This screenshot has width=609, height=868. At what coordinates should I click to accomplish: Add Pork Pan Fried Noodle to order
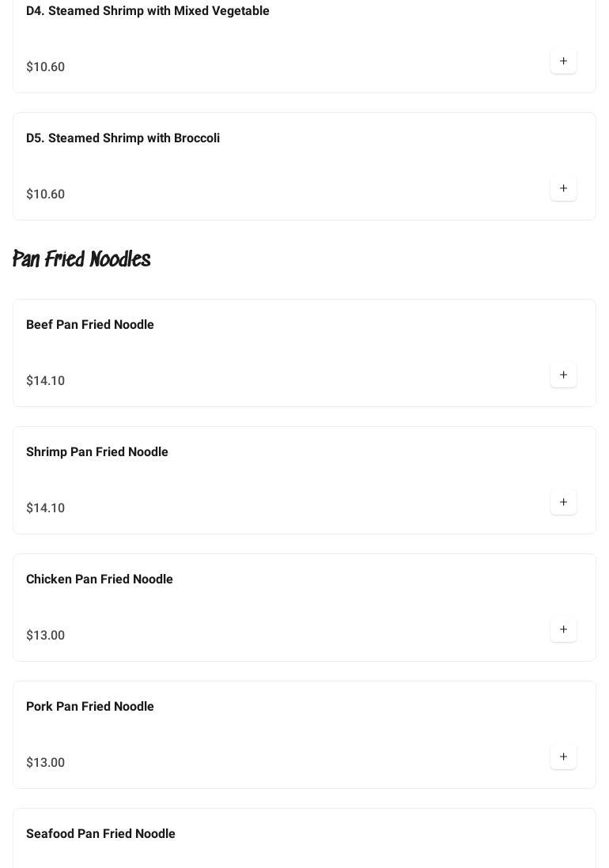(x=563, y=757)
